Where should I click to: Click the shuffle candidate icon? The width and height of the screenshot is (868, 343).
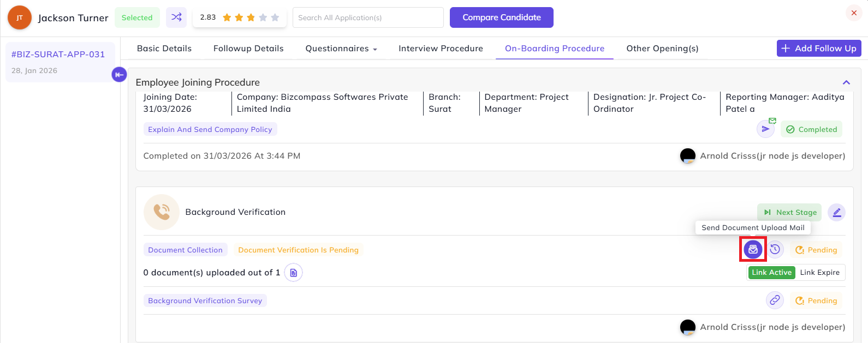click(176, 17)
